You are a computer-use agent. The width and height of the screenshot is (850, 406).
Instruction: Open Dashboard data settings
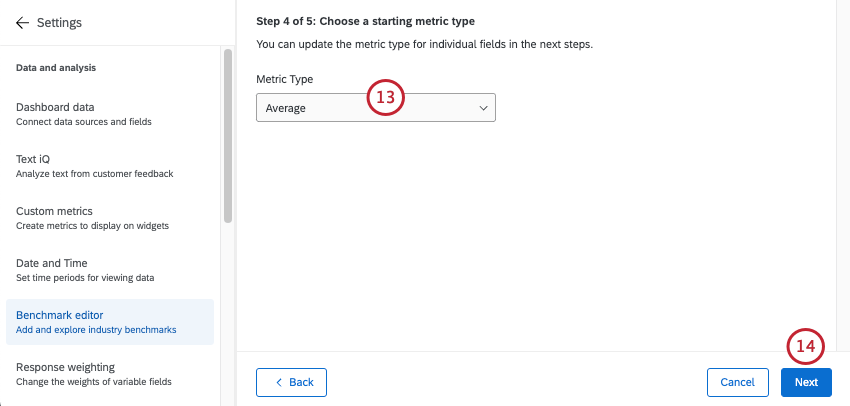pyautogui.click(x=70, y=114)
